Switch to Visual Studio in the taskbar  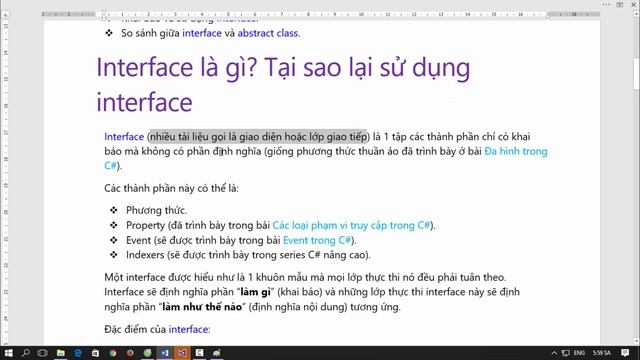[x=182, y=353]
